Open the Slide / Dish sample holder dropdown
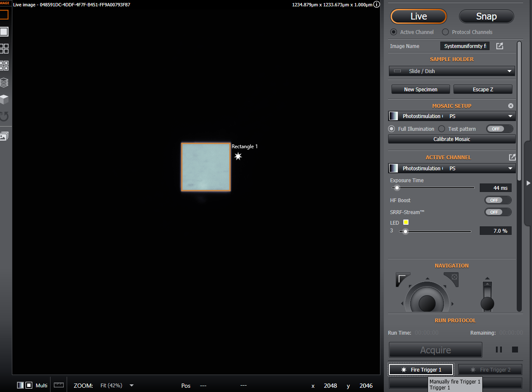This screenshot has height=392, width=532. pos(452,71)
